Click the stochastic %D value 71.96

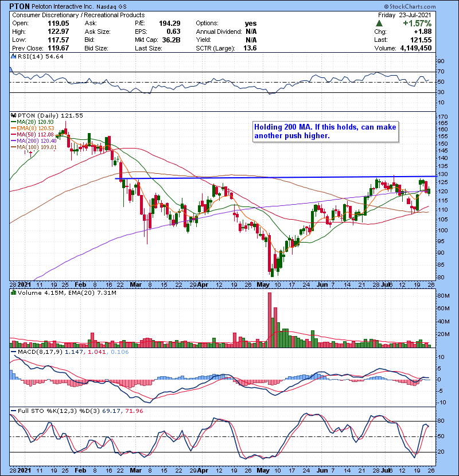pos(134,411)
